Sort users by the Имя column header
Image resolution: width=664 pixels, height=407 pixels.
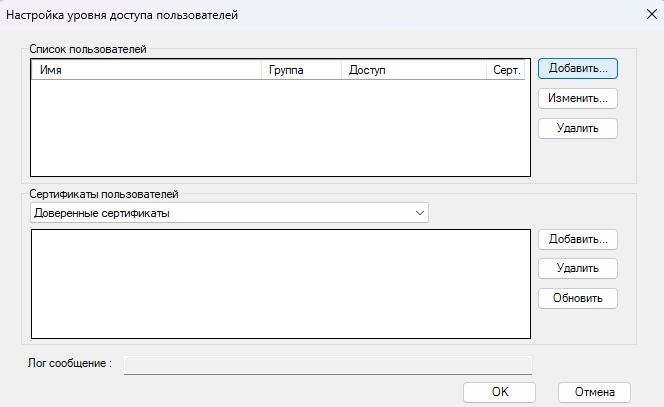[x=147, y=71]
